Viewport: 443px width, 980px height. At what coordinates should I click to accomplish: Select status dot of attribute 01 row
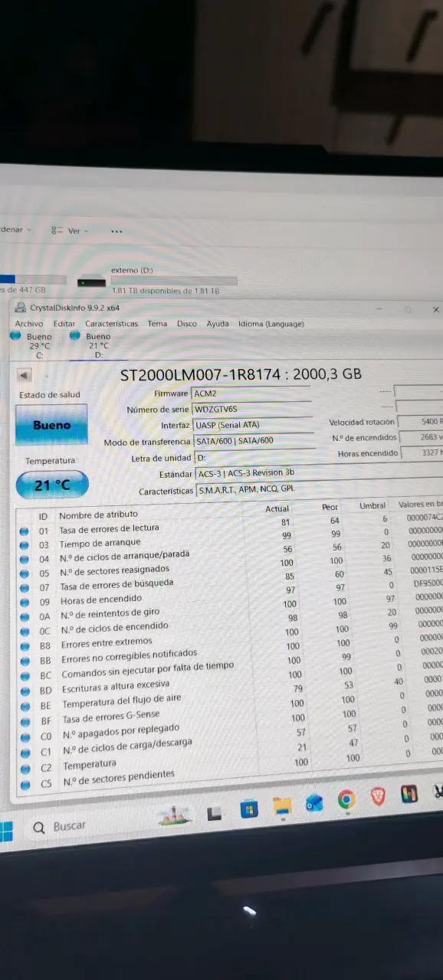[x=25, y=531]
